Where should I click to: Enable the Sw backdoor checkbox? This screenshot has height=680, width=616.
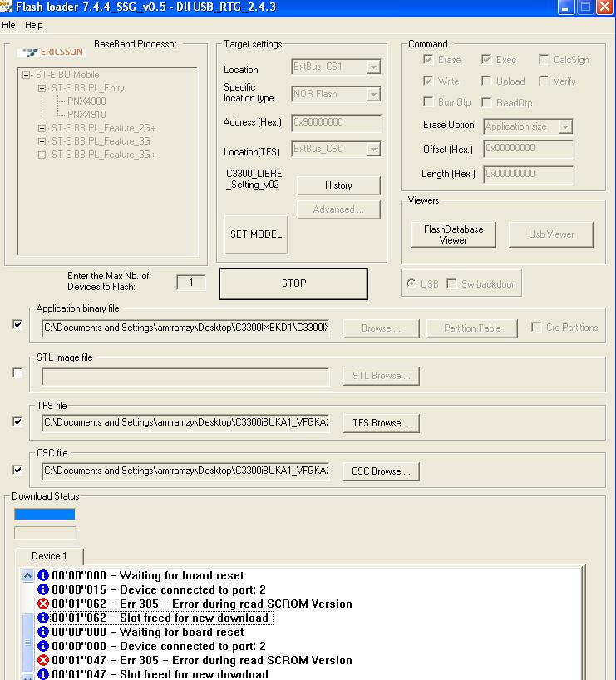(x=451, y=283)
